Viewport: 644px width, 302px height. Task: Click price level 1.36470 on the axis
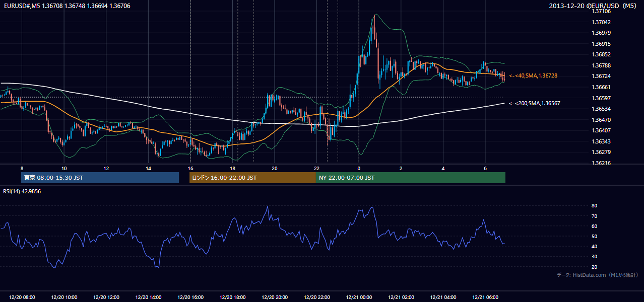(x=602, y=120)
